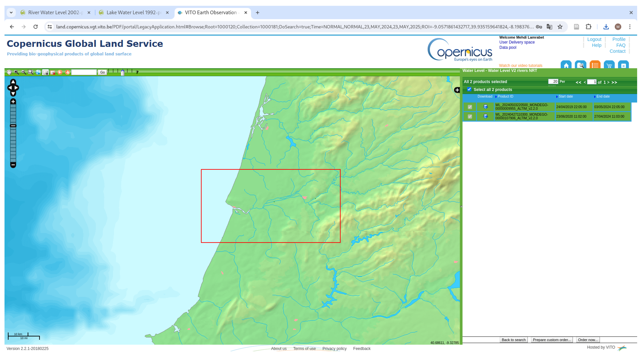Click the zoom out magnifier tool
Image resolution: width=644 pixels, height=356 pixels.
(24, 72)
